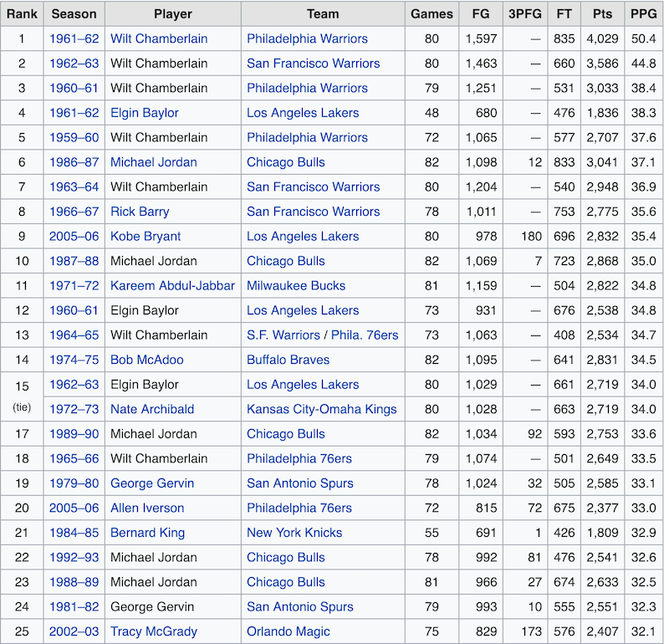The image size is (669, 644).
Task: Open the 1963–64 season link
Action: point(74,187)
